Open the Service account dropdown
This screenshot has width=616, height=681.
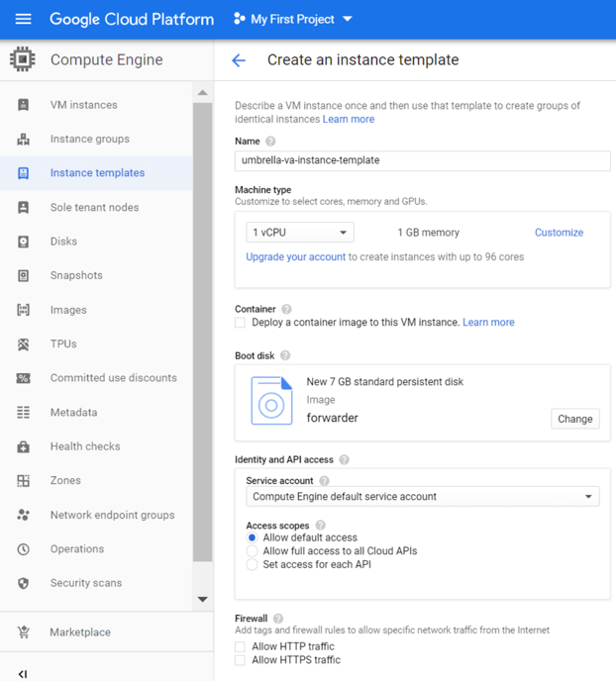(423, 497)
